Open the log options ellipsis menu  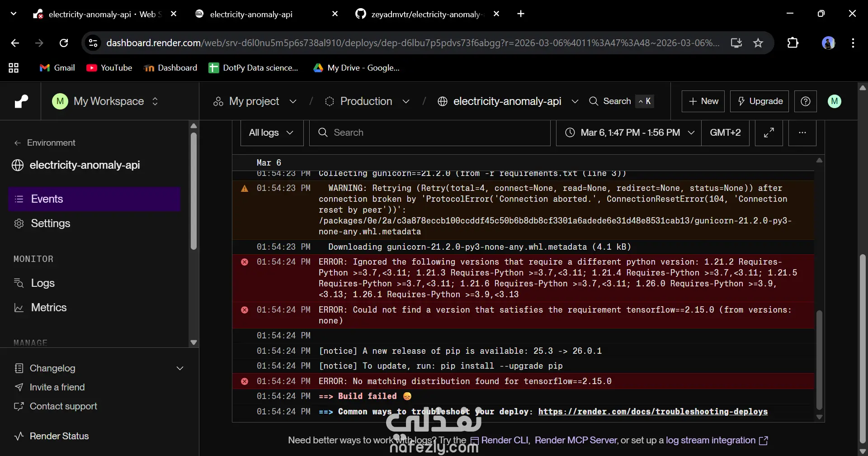point(802,133)
